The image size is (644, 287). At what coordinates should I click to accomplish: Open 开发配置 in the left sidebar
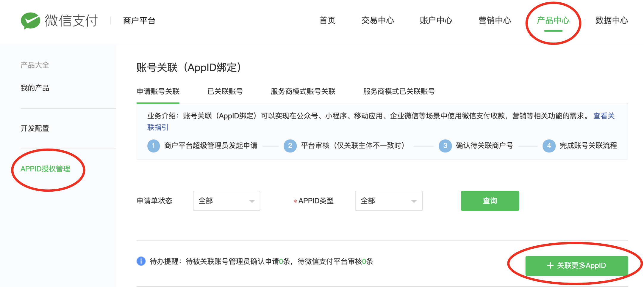pyautogui.click(x=35, y=129)
